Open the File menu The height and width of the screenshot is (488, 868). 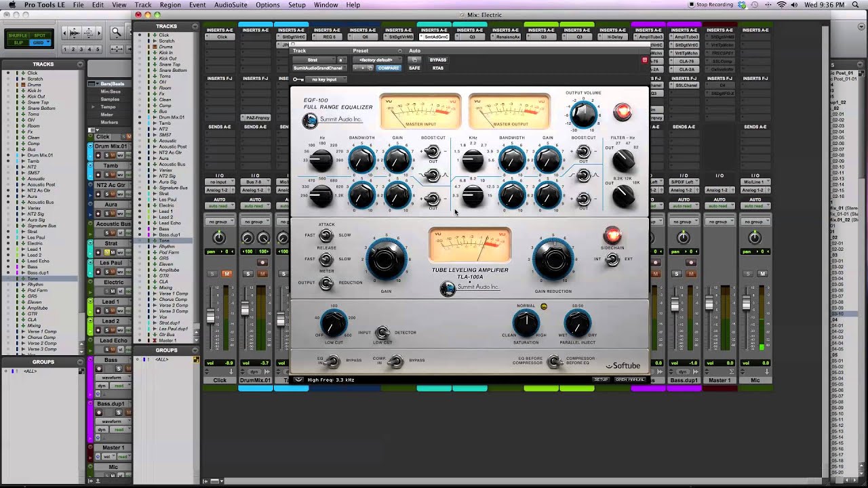(x=78, y=5)
